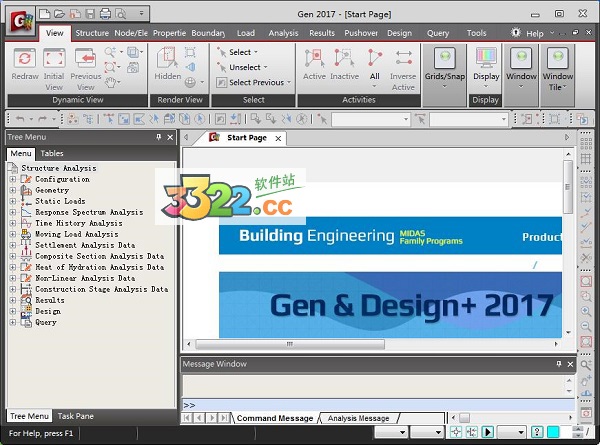Click the zoom in magnifier icon

pyautogui.click(x=585, y=311)
